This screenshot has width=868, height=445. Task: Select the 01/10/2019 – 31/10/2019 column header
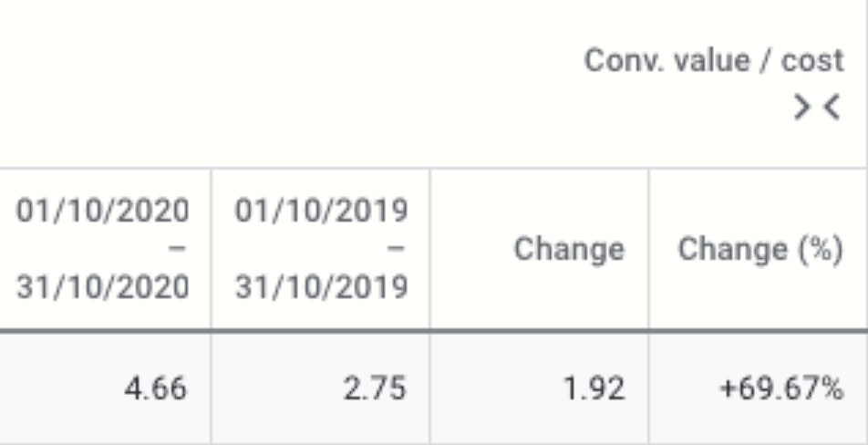pyautogui.click(x=321, y=249)
